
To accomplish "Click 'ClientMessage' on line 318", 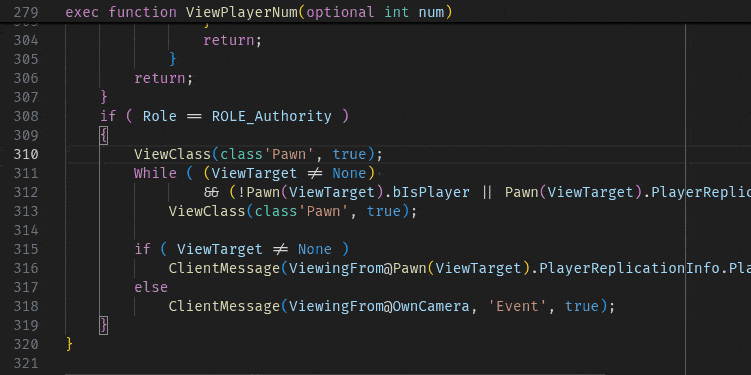I will [224, 306].
